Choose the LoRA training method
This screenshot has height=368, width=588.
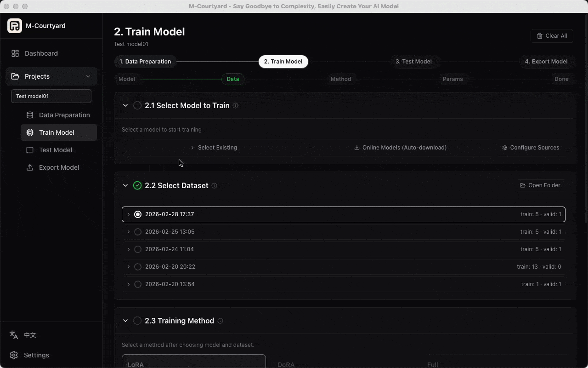pos(194,362)
